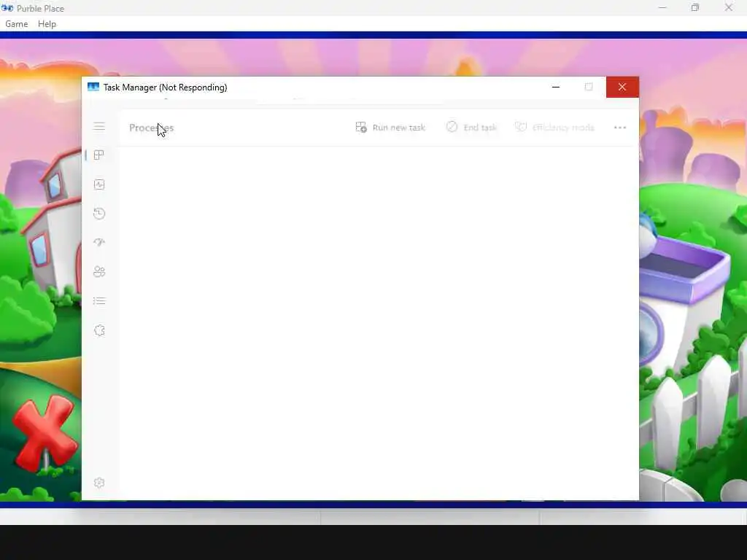Open the Performance page icon in sidebar
Image resolution: width=747 pixels, height=560 pixels.
click(x=99, y=184)
